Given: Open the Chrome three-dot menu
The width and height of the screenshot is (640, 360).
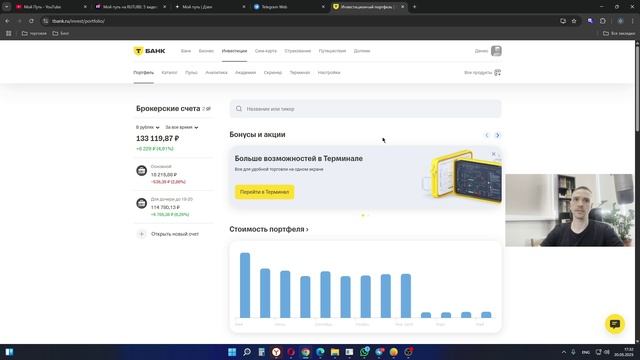Looking at the screenshot, I should (633, 21).
